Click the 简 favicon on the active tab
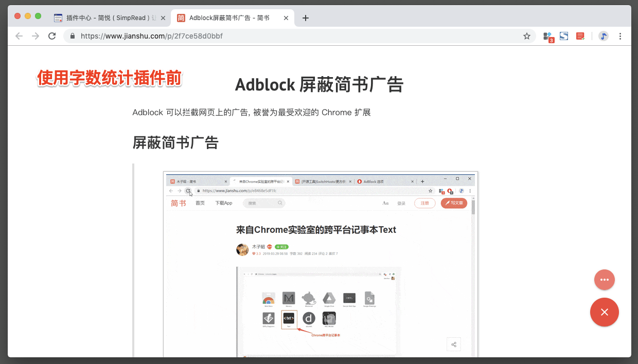Image resolution: width=638 pixels, height=364 pixels. point(181,18)
